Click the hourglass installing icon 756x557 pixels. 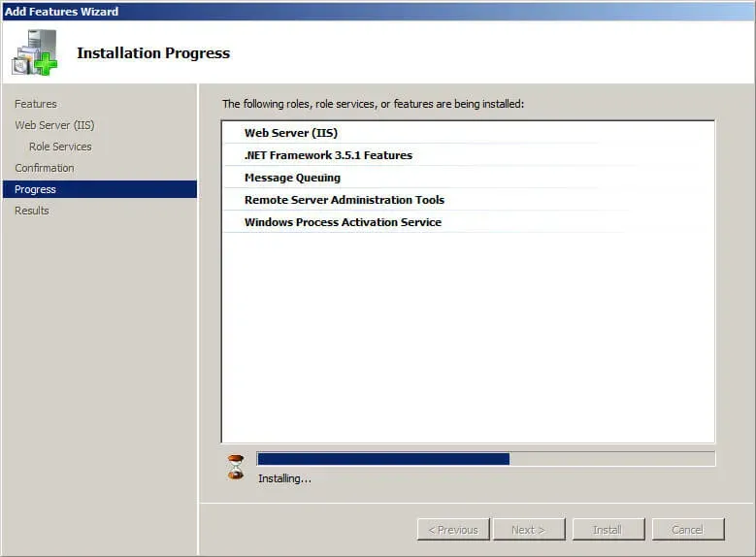click(x=236, y=467)
